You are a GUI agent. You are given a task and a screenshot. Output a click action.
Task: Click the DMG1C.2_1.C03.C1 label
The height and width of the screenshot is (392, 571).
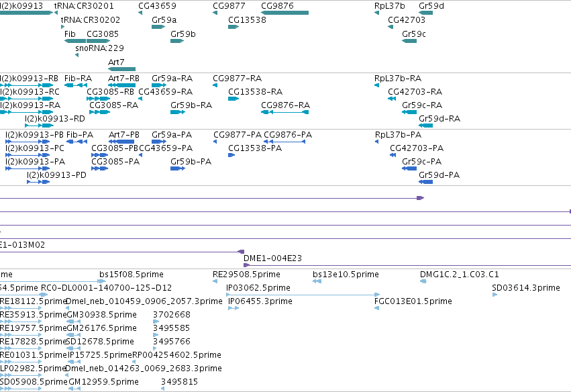click(x=460, y=275)
